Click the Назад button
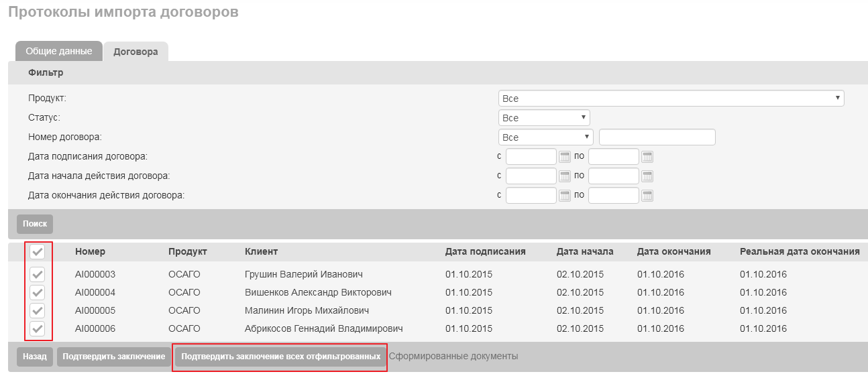This screenshot has width=868, height=376. (35, 357)
